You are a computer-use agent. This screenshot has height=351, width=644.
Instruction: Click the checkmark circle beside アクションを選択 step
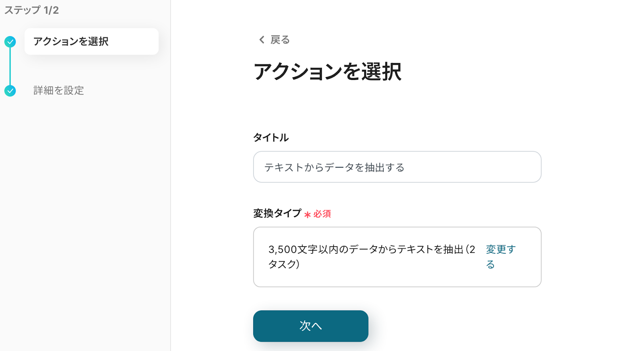(x=10, y=42)
